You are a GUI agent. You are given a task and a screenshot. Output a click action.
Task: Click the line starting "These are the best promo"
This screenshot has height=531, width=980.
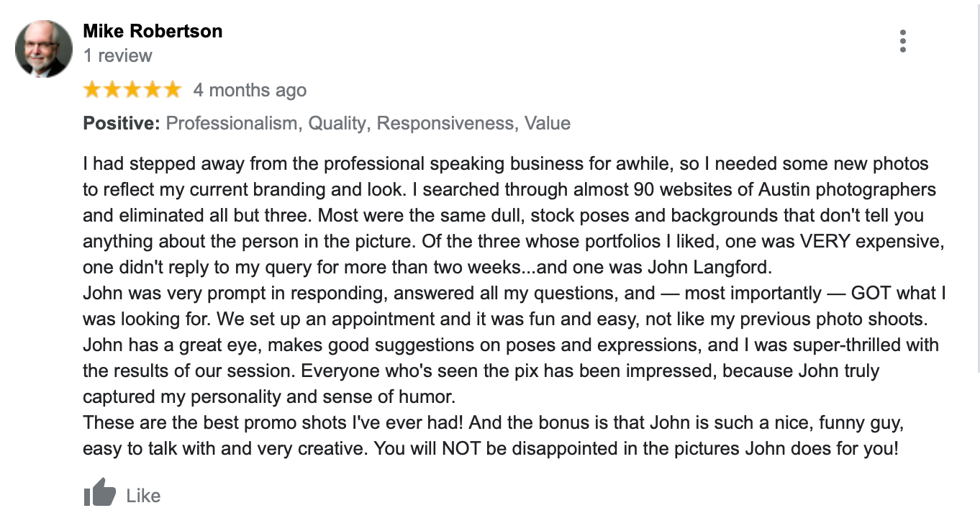496,423
